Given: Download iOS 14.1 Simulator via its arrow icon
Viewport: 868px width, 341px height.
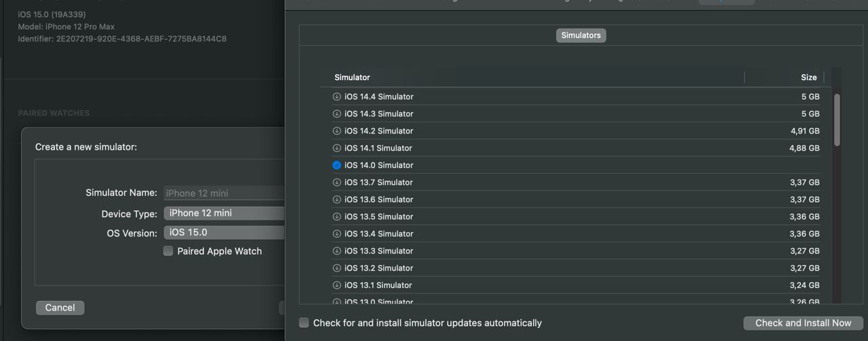Looking at the screenshot, I should pos(336,148).
